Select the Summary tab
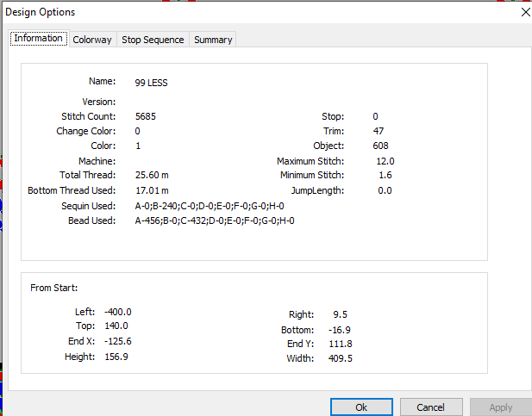Viewport: 532px width, 416px height. [213, 40]
